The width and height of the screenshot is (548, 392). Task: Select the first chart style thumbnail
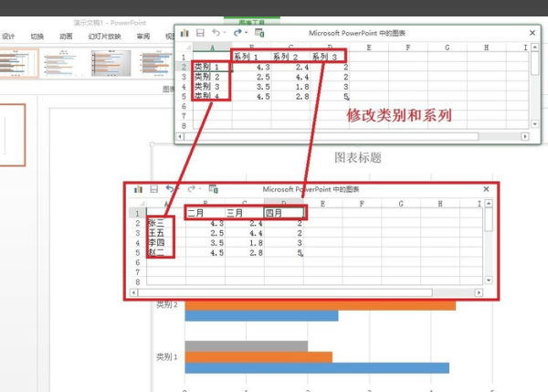pyautogui.click(x=18, y=63)
